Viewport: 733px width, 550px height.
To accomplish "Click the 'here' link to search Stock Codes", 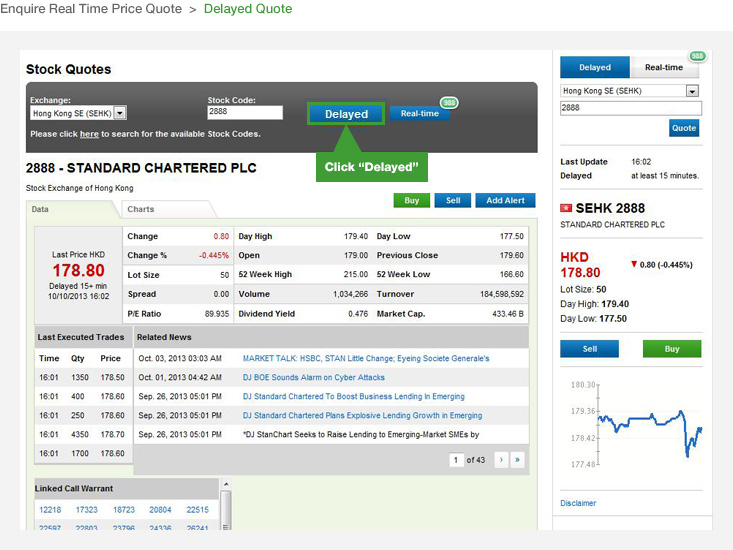I will coord(89,134).
